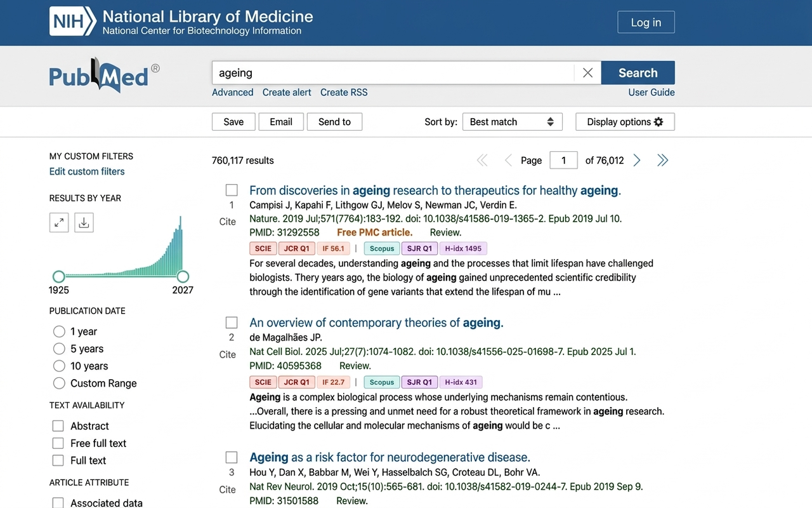The image size is (812, 508).
Task: Click the page number input box
Action: 563,161
